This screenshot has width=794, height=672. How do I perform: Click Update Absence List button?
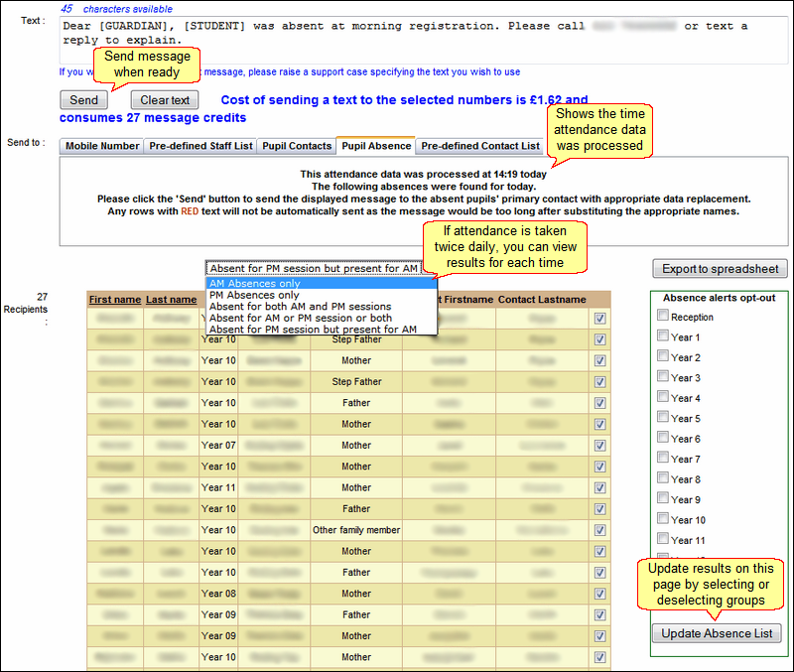pyautogui.click(x=717, y=633)
